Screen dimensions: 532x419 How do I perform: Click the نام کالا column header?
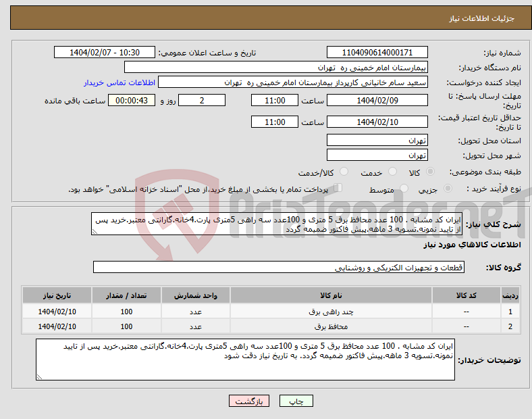click(331, 295)
